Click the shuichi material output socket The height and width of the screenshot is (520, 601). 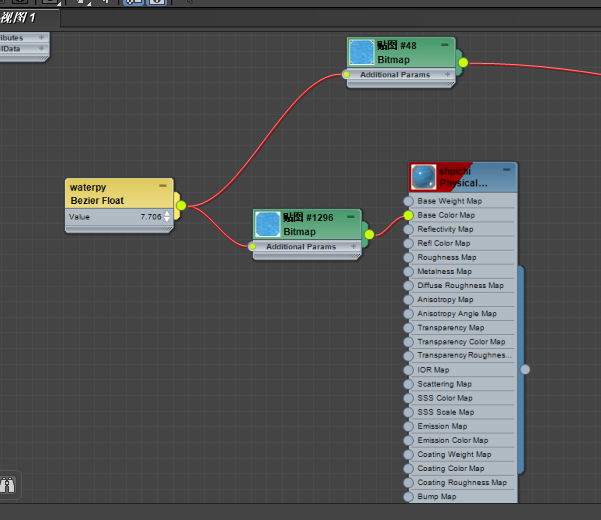(x=525, y=369)
